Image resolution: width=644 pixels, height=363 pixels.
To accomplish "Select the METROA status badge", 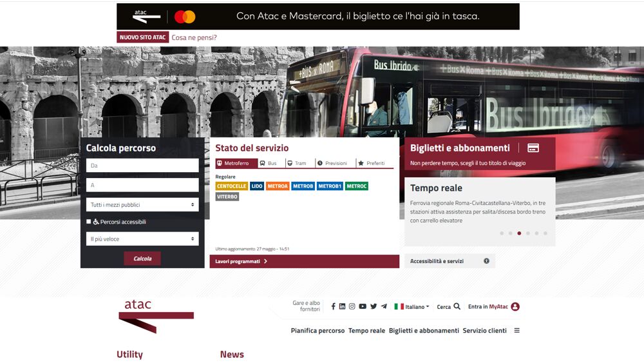I will click(278, 186).
